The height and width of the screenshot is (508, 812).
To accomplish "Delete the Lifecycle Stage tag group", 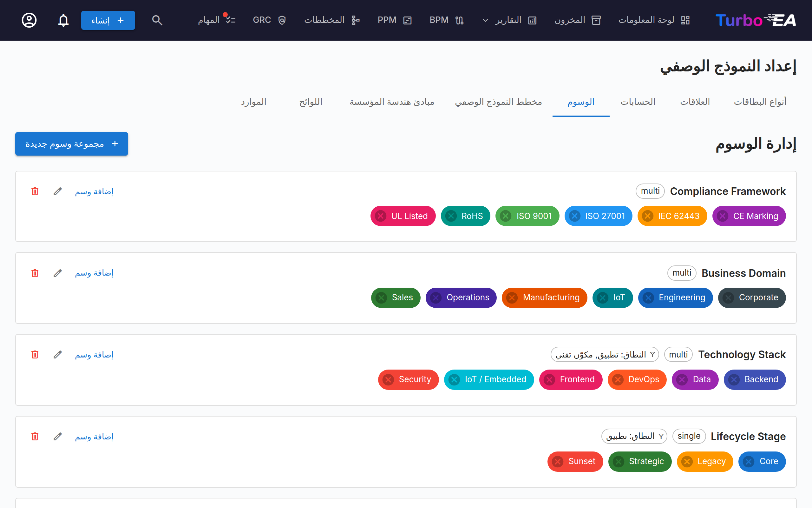I will [35, 437].
